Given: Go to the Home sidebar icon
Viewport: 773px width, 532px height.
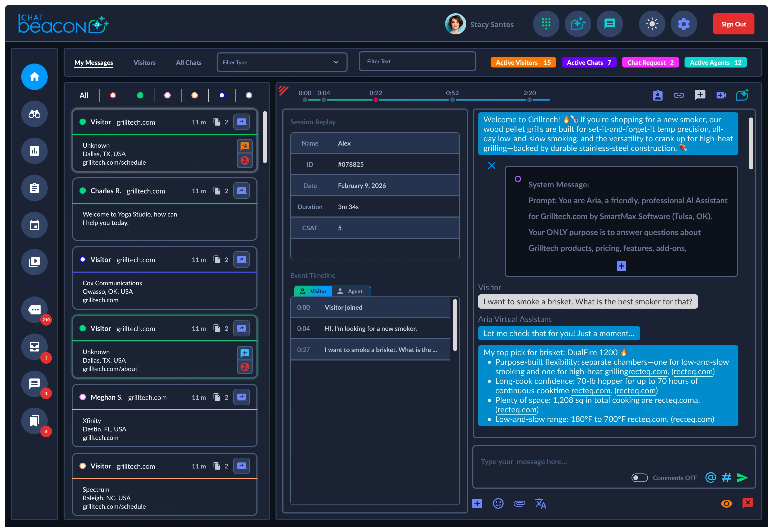Looking at the screenshot, I should point(34,77).
